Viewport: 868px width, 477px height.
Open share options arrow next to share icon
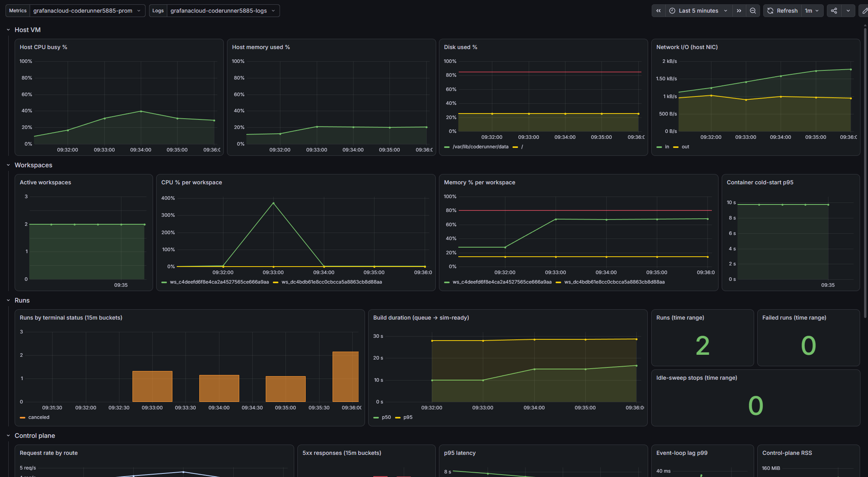coord(848,11)
